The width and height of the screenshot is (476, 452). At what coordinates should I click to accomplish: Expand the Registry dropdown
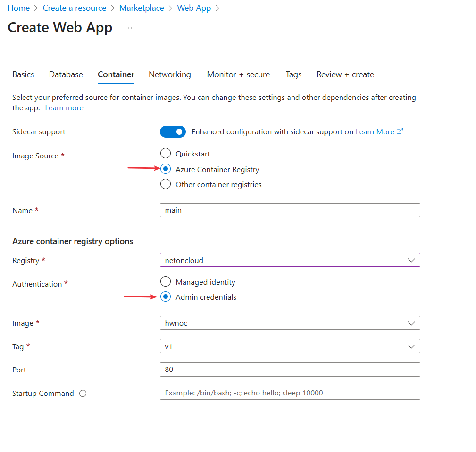coord(290,260)
